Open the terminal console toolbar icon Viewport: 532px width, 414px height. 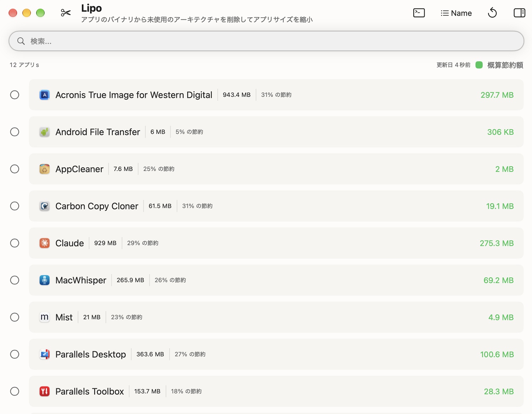pos(419,13)
